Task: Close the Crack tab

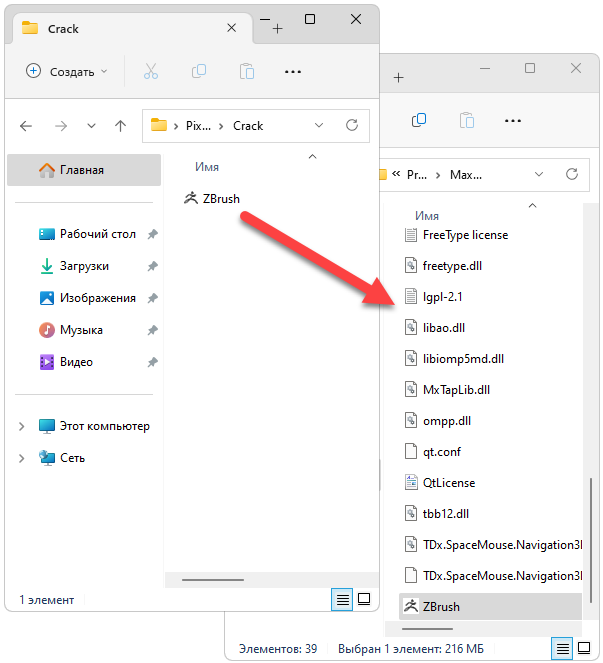Action: (x=231, y=28)
